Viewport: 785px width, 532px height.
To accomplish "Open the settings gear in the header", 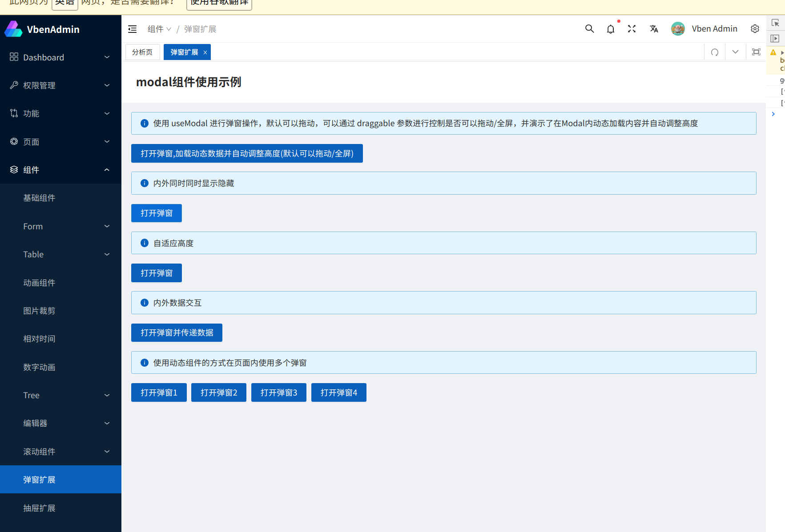I will (x=755, y=28).
